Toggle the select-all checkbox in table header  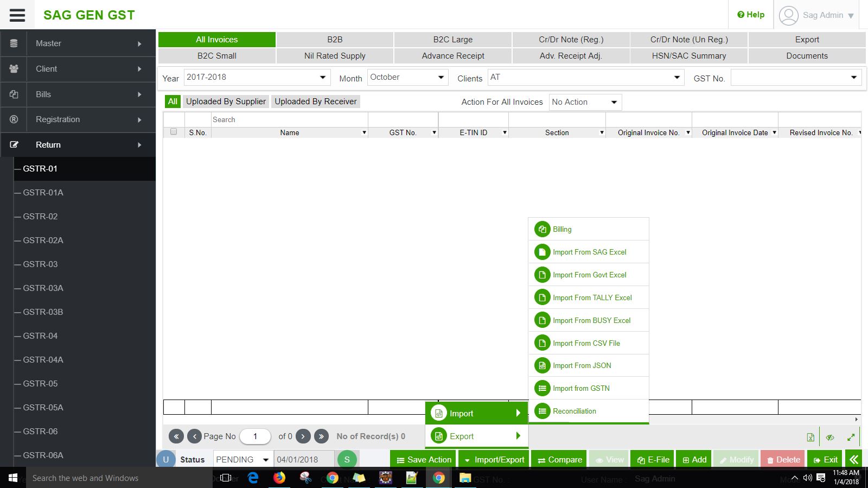(174, 131)
